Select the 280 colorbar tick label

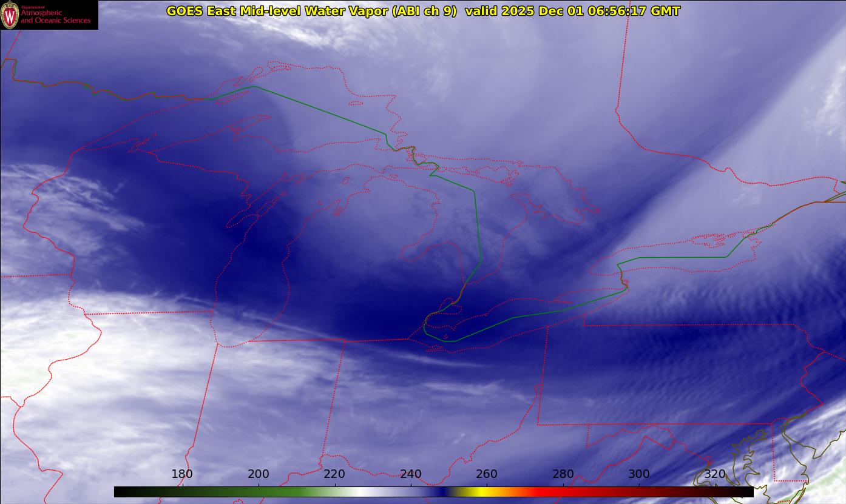(x=563, y=474)
